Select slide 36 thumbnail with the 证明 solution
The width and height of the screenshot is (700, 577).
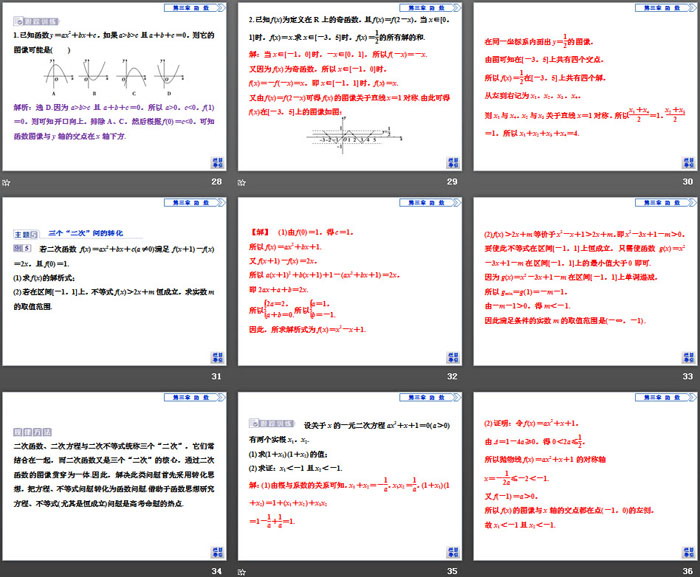click(x=585, y=476)
